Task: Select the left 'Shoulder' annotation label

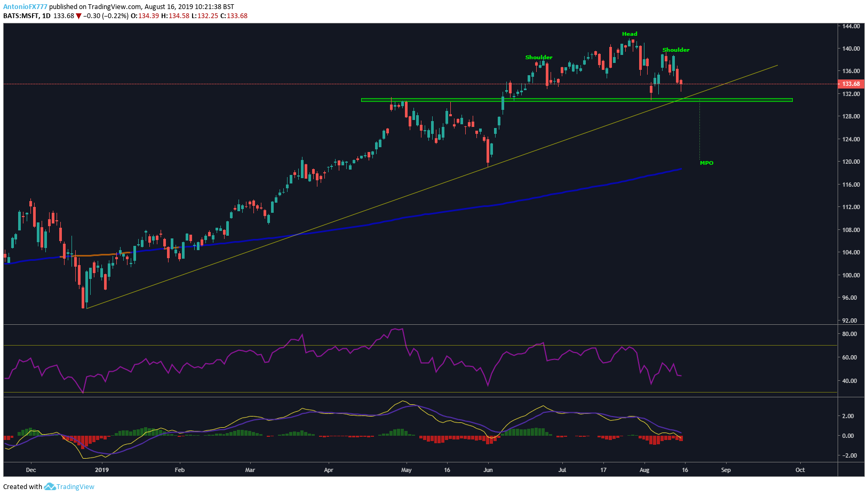Action: pyautogui.click(x=539, y=58)
